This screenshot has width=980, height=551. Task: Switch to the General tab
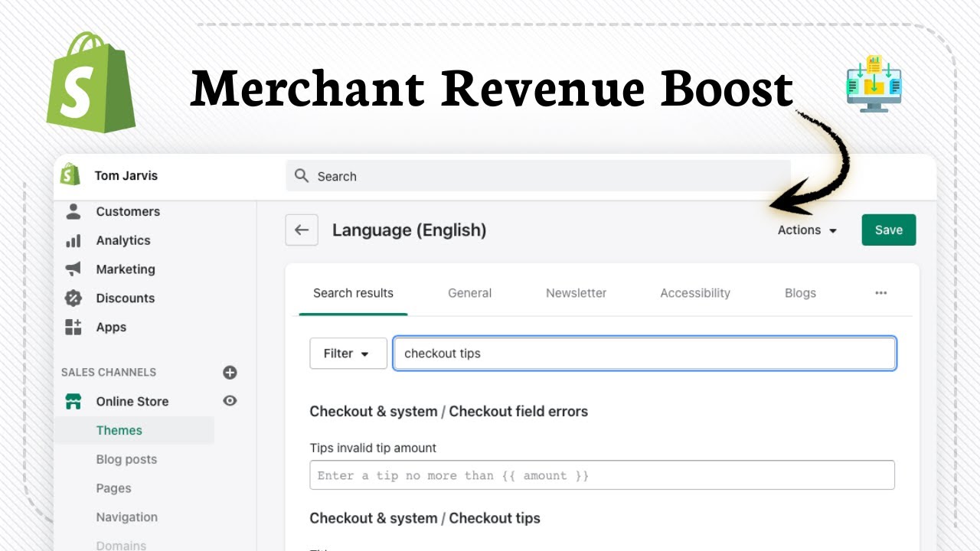click(469, 293)
